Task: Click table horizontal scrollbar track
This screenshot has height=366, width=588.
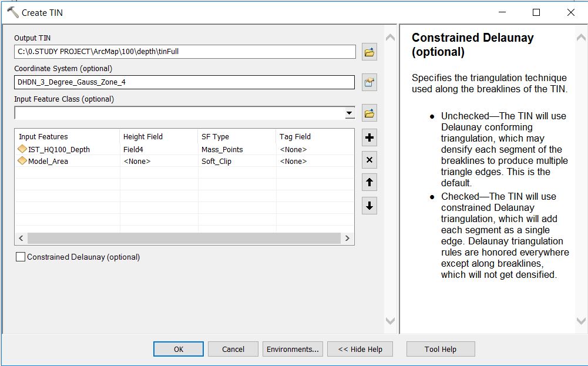Action: pos(184,238)
